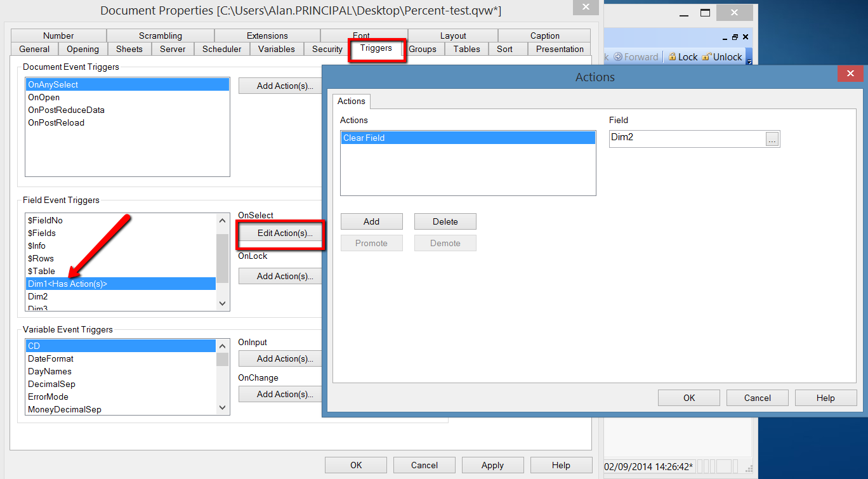Select $Table in the field triggers list
Screen dimensions: 868x479
pyautogui.click(x=121, y=271)
